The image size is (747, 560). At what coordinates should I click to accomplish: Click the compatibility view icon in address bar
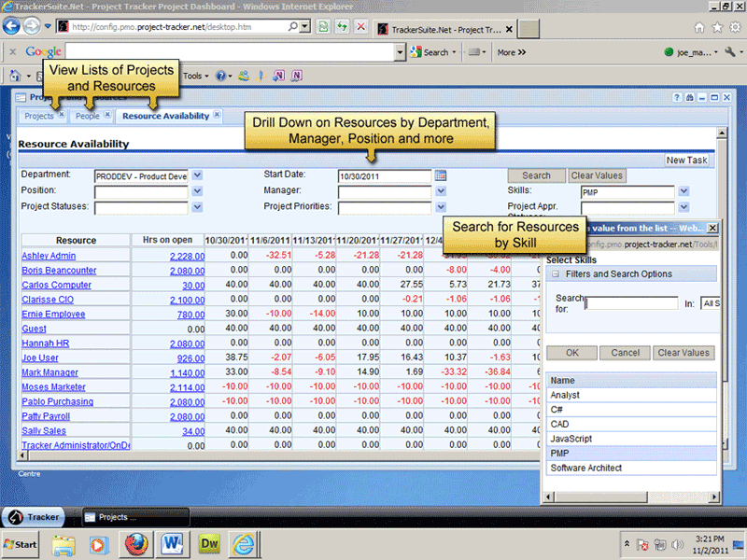click(323, 27)
